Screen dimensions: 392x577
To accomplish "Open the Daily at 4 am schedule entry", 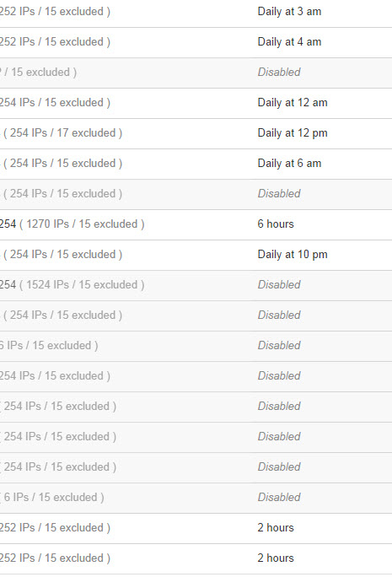I will tap(289, 42).
